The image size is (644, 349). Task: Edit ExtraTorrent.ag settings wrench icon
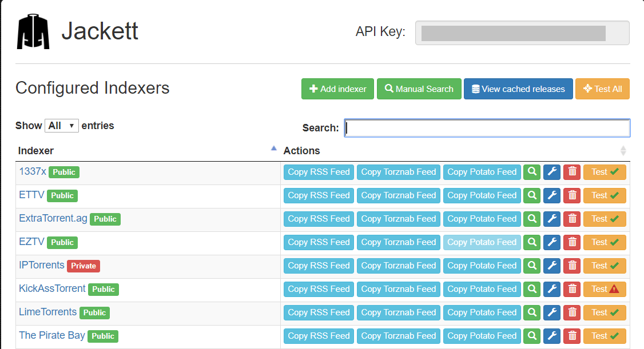click(x=552, y=219)
